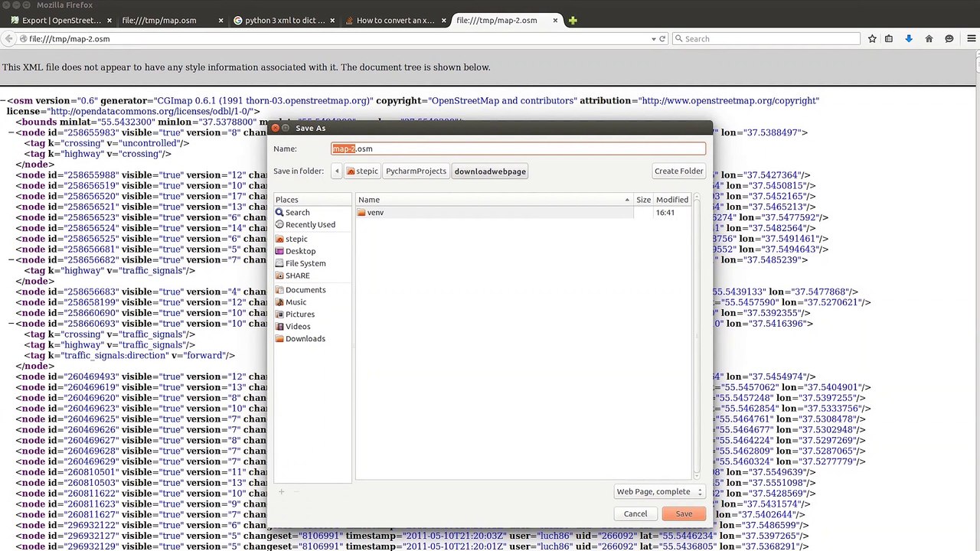Click the file Name input field

tap(518, 148)
